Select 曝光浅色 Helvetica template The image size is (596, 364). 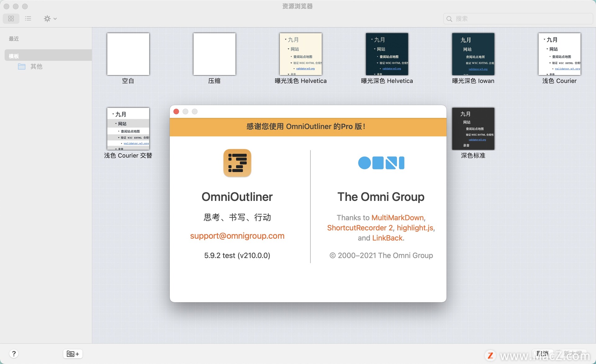(301, 54)
